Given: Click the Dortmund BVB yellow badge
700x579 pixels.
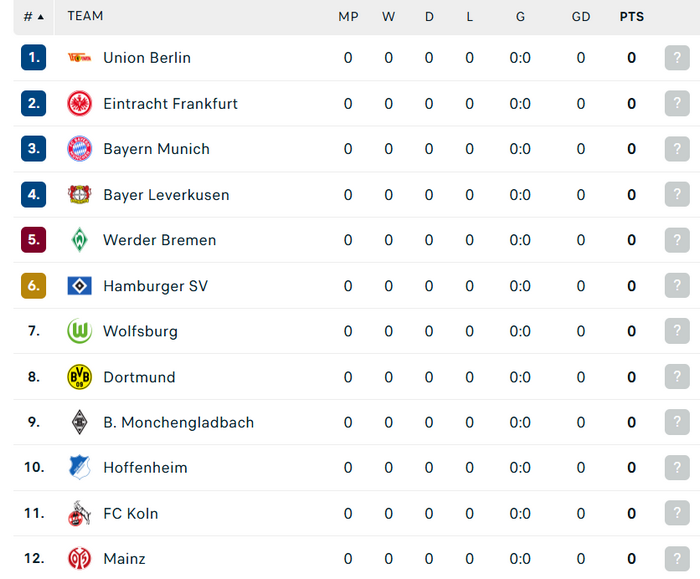Looking at the screenshot, I should (x=79, y=377).
